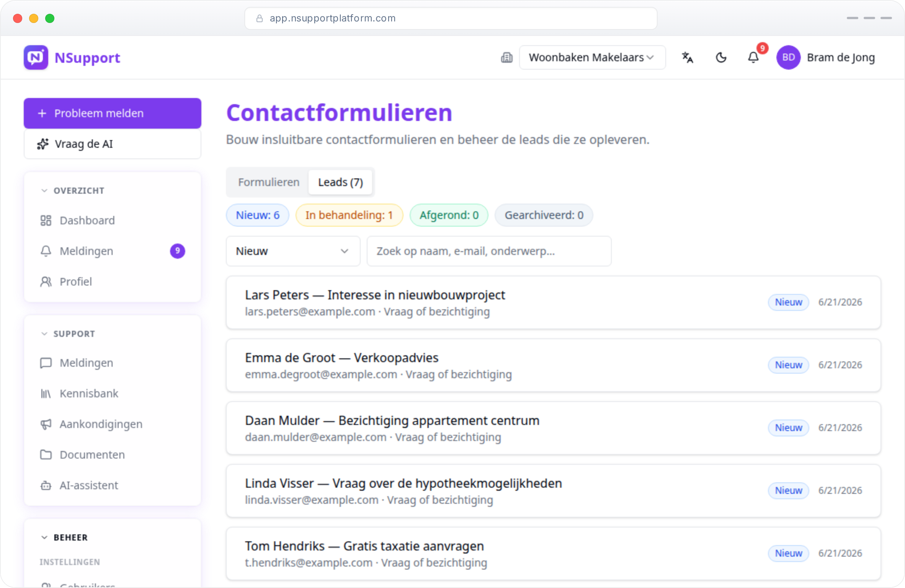Open Dashboard in the sidebar
The height and width of the screenshot is (588, 905).
tap(113, 220)
